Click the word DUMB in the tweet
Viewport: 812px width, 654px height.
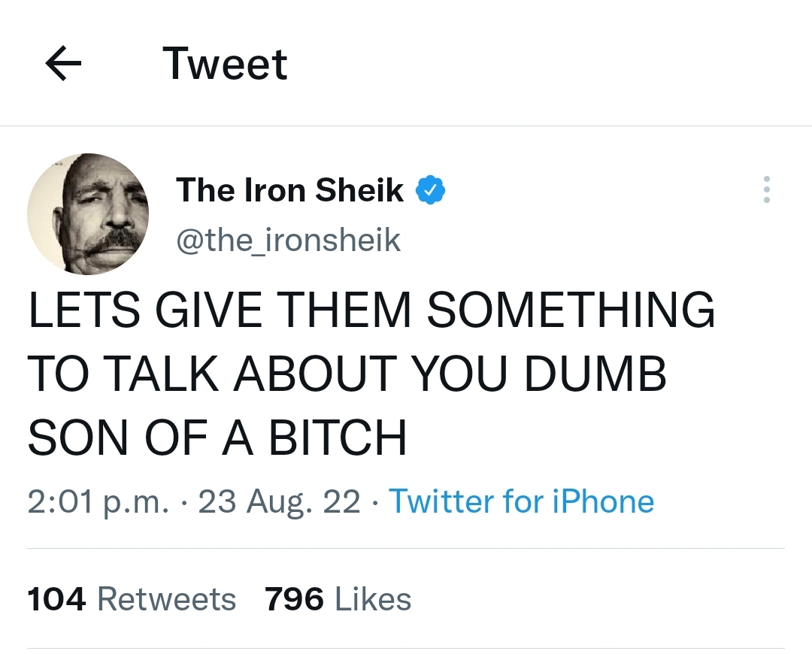595,374
